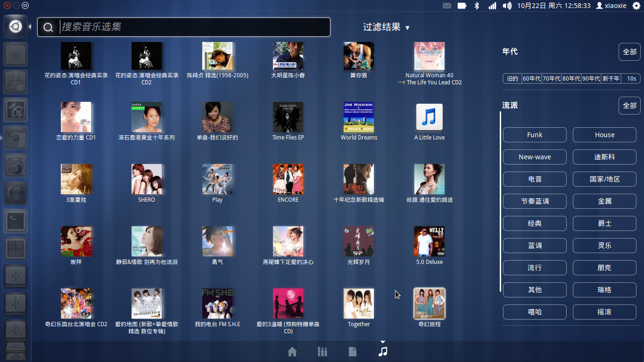
Task: Click 全部 button for 年代 filter
Action: tap(629, 52)
